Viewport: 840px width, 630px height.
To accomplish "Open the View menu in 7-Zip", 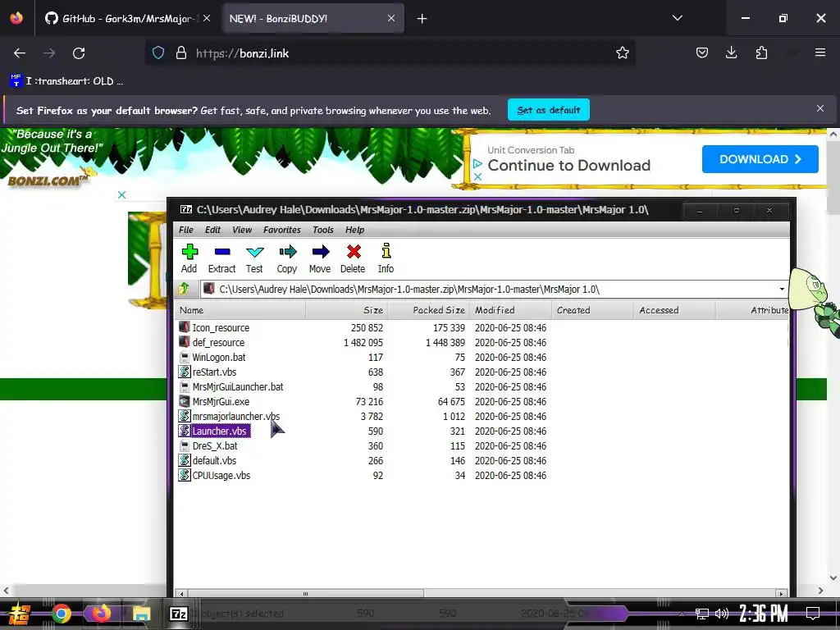I will (x=242, y=230).
